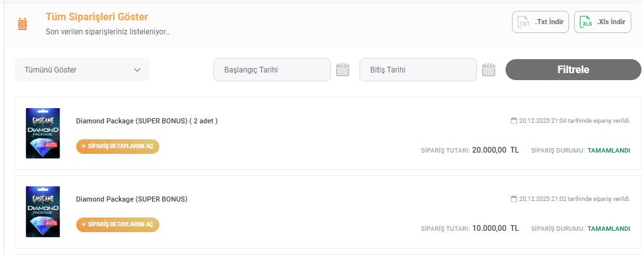Click Diamond Package (SUPER BONUS) ( 2 adet ) title
This screenshot has width=644, height=255.
[x=147, y=121]
